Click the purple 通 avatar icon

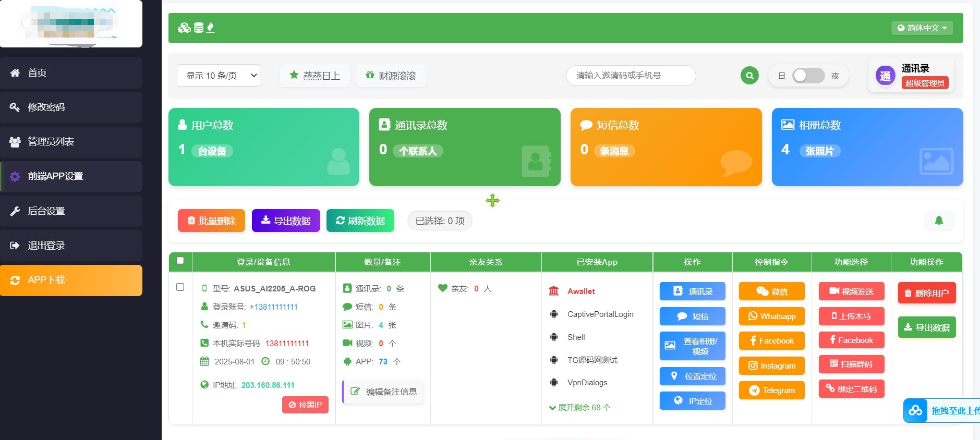pyautogui.click(x=885, y=76)
